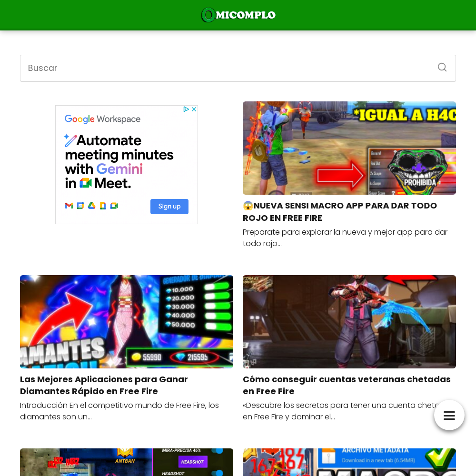The width and height of the screenshot is (476, 476).
Task: Open the diamantes generator thumbnail image
Action: click(127, 322)
